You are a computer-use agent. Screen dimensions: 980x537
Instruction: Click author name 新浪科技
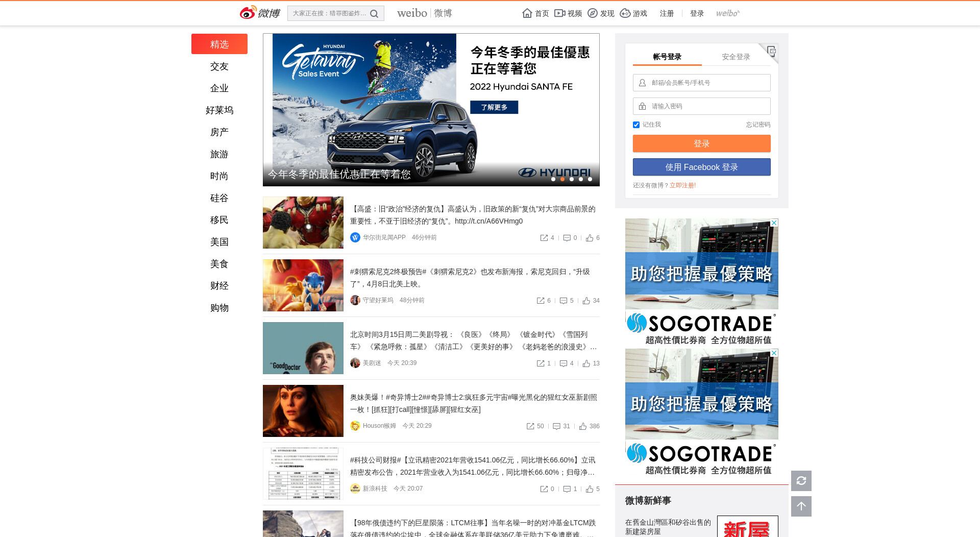coord(375,489)
